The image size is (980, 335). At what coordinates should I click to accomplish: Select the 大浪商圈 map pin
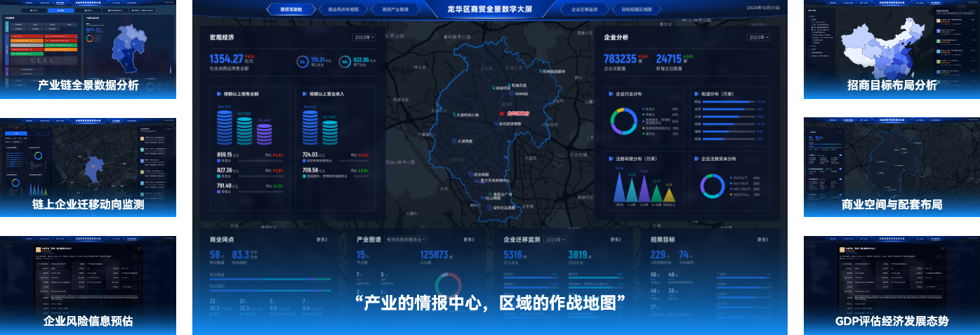453,141
